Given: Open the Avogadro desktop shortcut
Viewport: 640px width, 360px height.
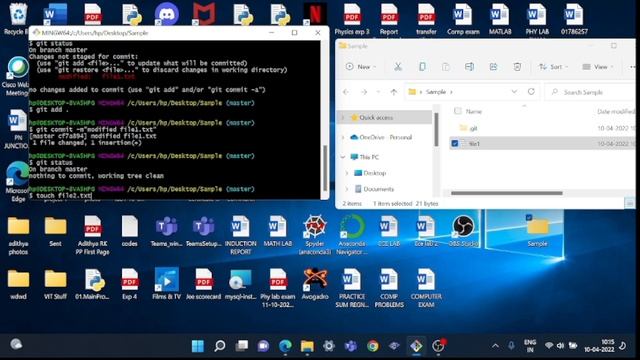Looking at the screenshot, I should coord(315,284).
